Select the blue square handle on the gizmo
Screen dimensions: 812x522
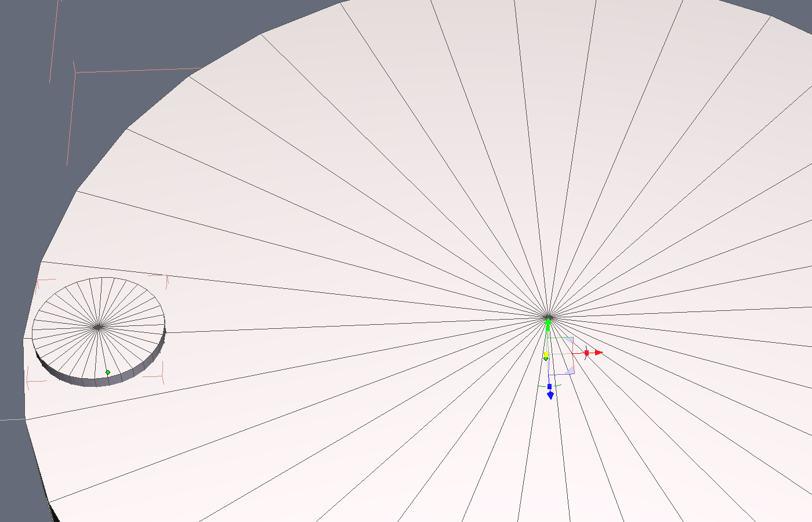(549, 386)
